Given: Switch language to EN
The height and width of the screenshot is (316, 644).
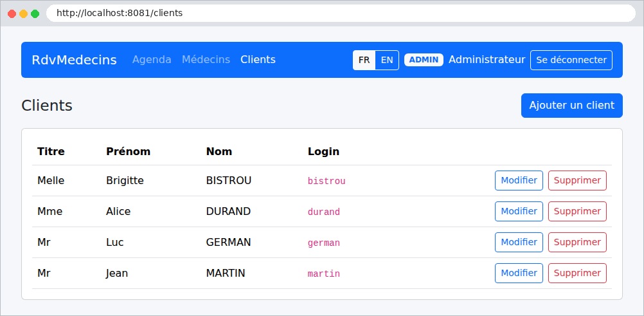Looking at the screenshot, I should pos(387,60).
